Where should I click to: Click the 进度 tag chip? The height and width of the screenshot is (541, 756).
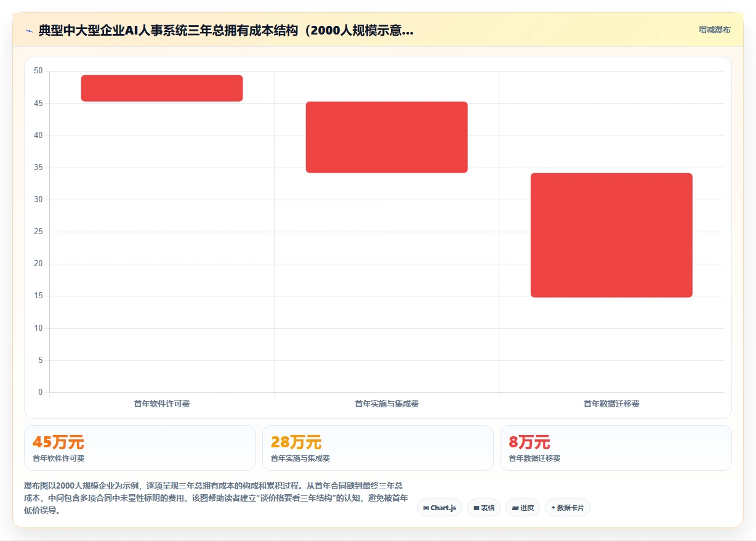click(x=523, y=508)
